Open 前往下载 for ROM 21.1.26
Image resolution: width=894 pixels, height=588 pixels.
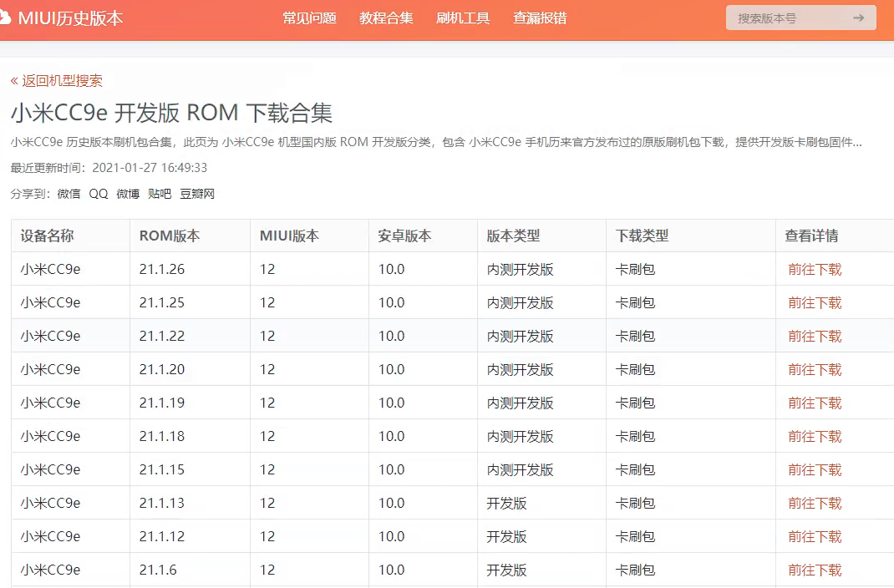pos(815,270)
